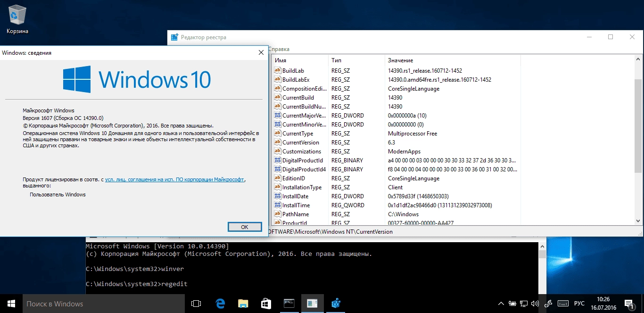The image size is (644, 313).
Task: Open Windows Ink Workspace pen icon
Action: pos(548,304)
